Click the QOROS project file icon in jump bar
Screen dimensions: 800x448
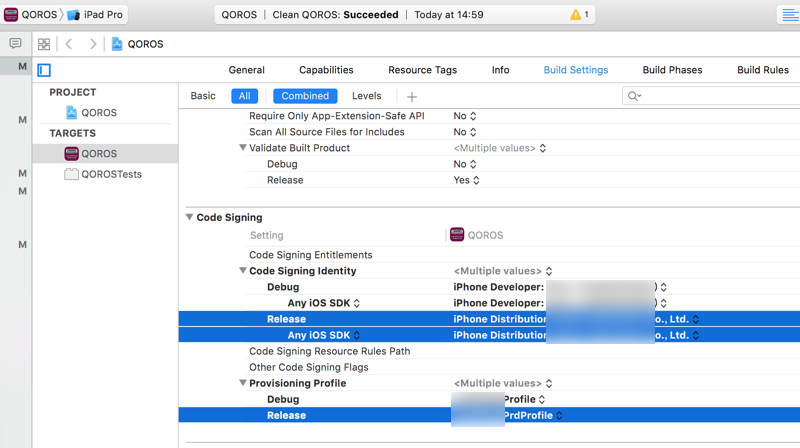click(117, 44)
